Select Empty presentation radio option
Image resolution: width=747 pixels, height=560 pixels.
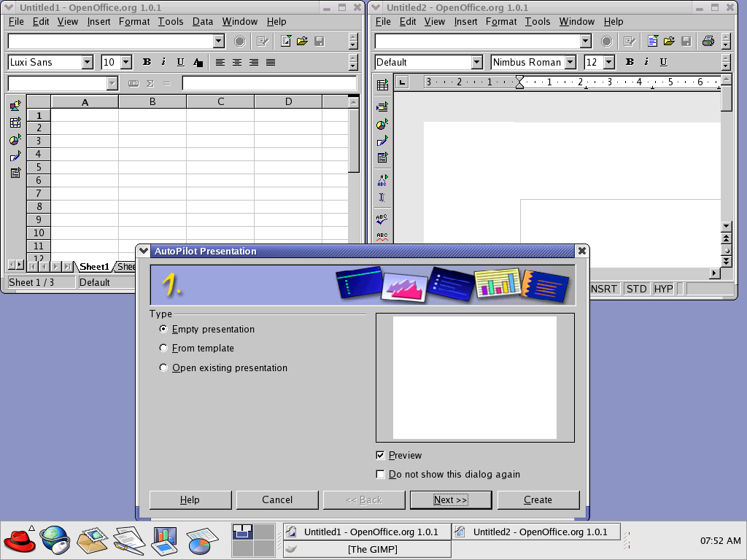pos(163,329)
